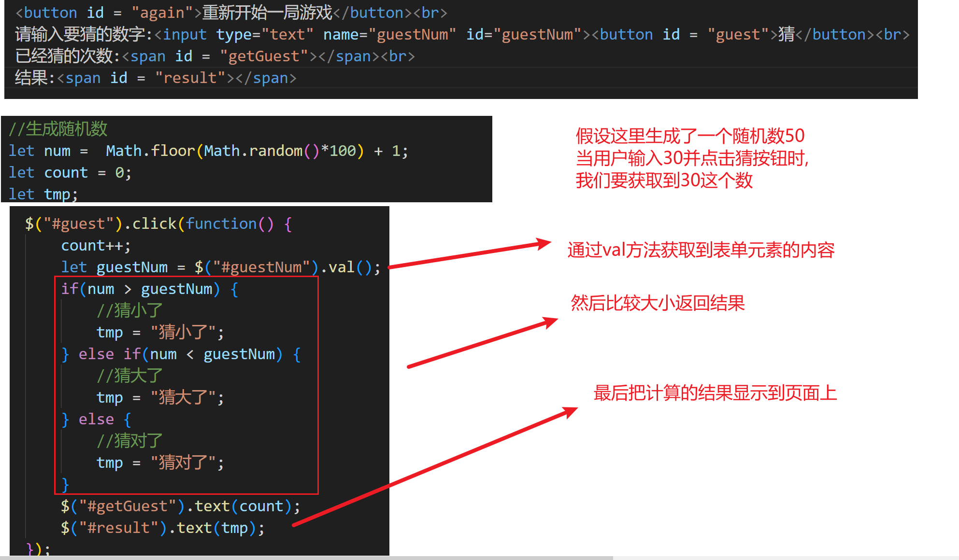Image resolution: width=959 pixels, height=560 pixels.
Task: Click the red text '然后比较大小返回结果'
Action: pos(658,303)
